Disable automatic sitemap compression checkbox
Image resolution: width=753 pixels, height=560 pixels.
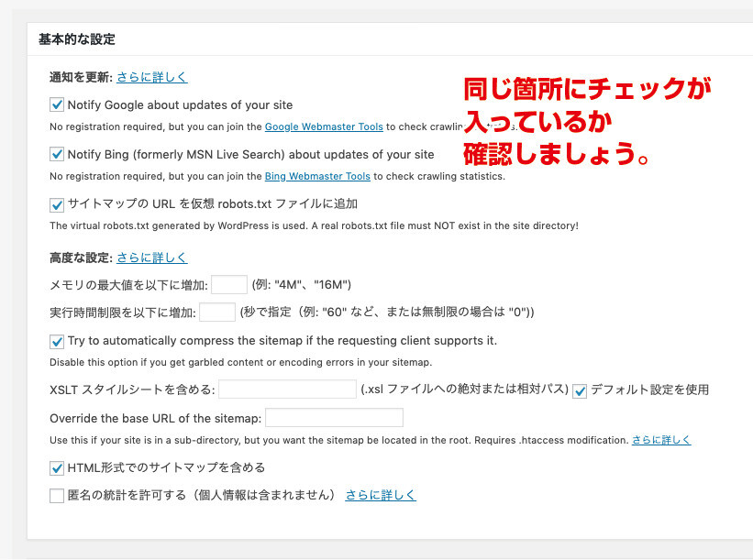pos(57,341)
